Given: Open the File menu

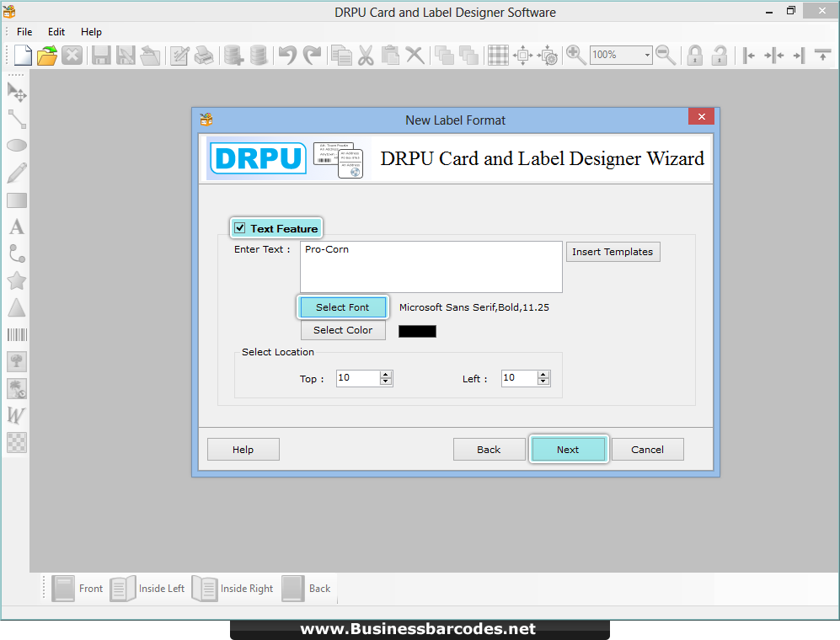Looking at the screenshot, I should click(24, 32).
